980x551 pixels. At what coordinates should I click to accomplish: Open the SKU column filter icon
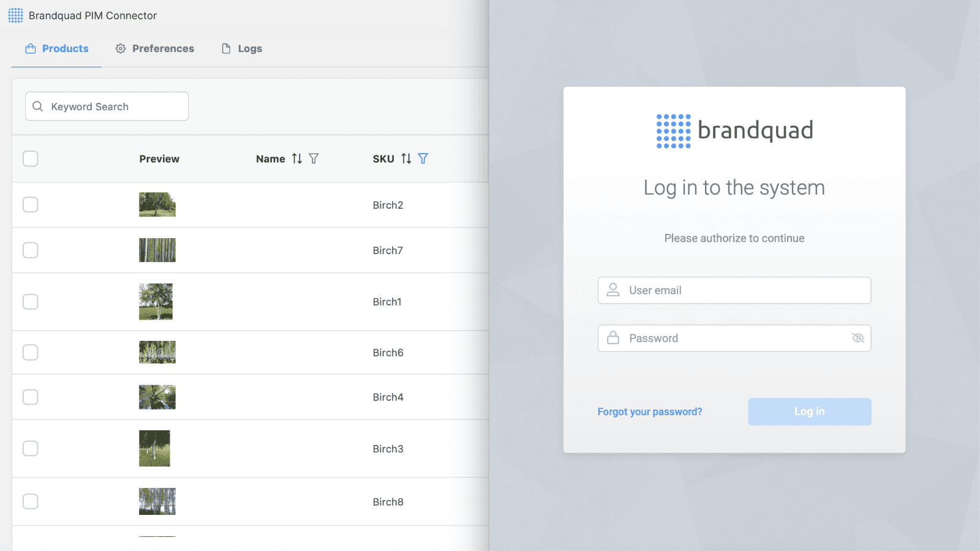(423, 159)
